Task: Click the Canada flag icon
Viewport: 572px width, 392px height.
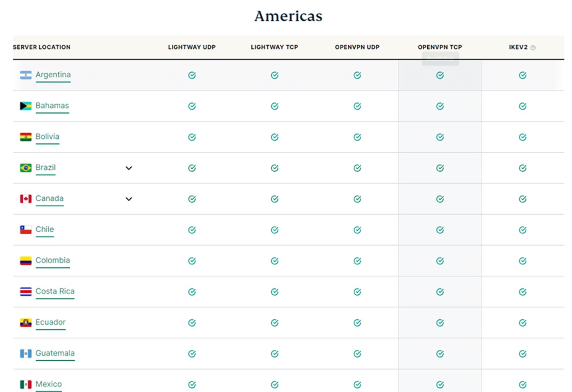Action: [x=26, y=198]
